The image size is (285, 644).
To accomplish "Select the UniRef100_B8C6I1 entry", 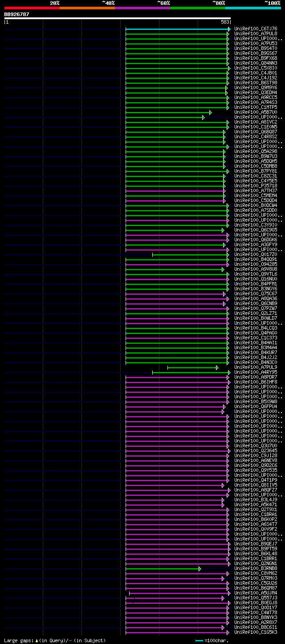I will coord(256,627).
